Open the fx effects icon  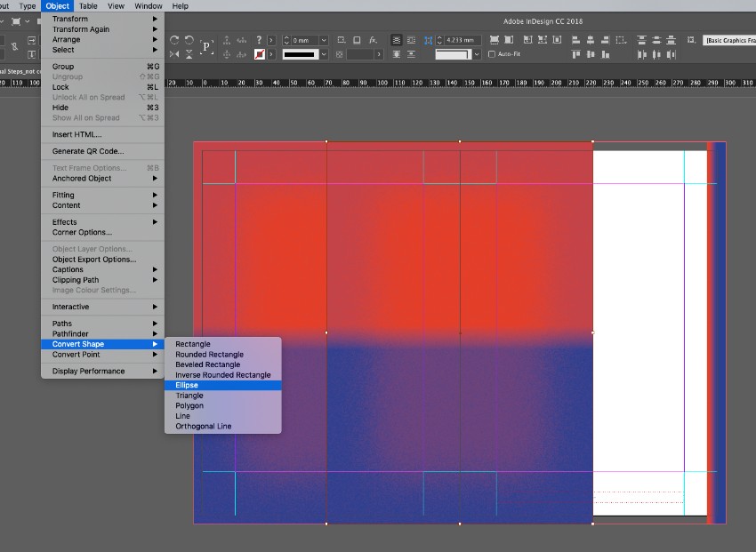pyautogui.click(x=373, y=40)
